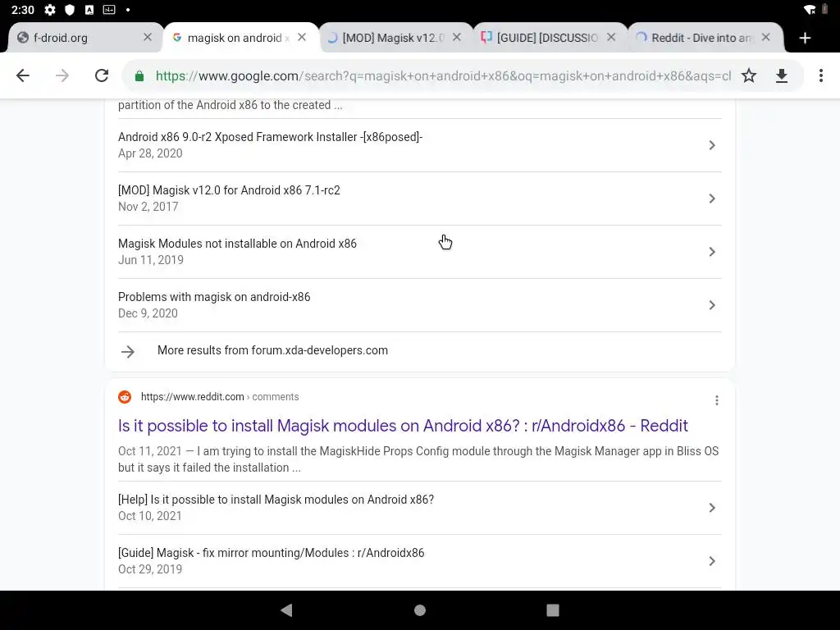Open three-dot options for Reddit result
The image size is (840, 630).
point(717,400)
